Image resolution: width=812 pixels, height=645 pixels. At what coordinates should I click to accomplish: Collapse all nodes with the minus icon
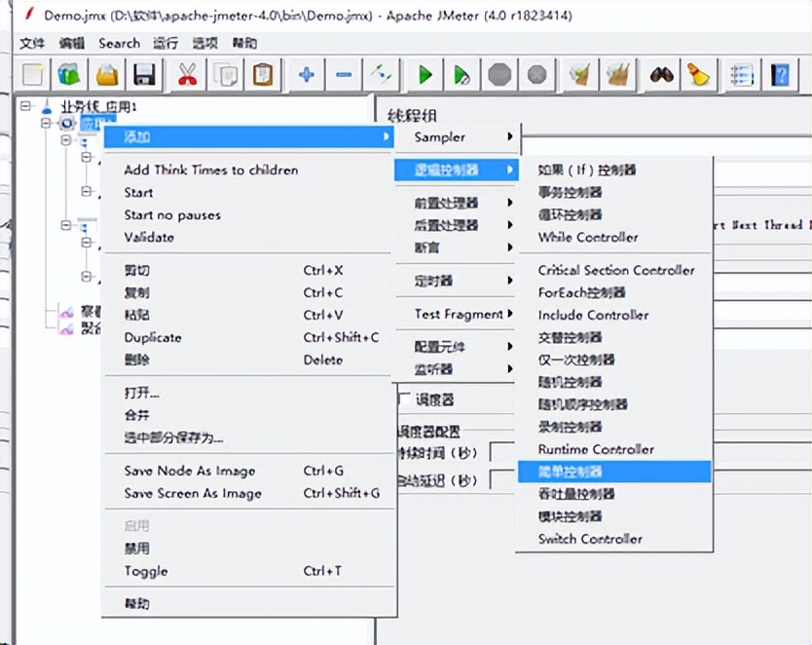click(x=344, y=75)
